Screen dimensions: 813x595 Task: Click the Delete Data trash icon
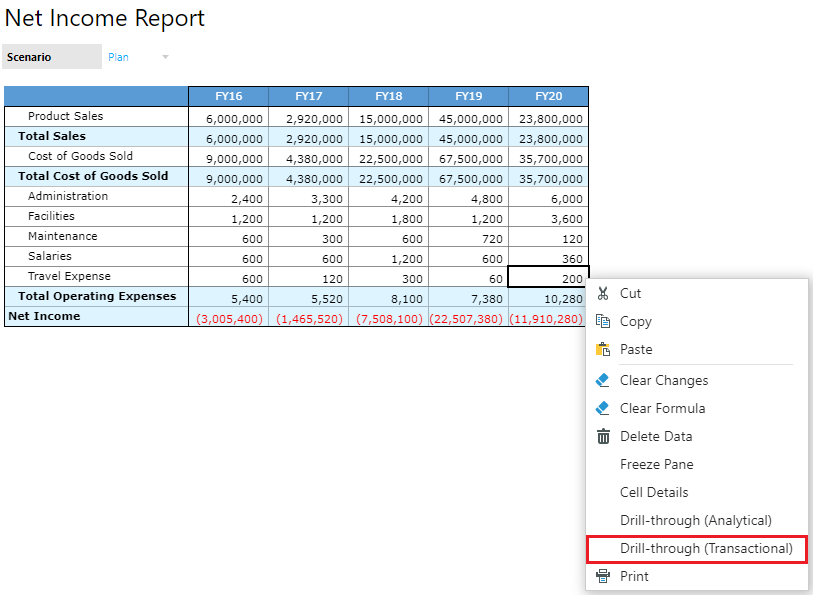tap(603, 436)
